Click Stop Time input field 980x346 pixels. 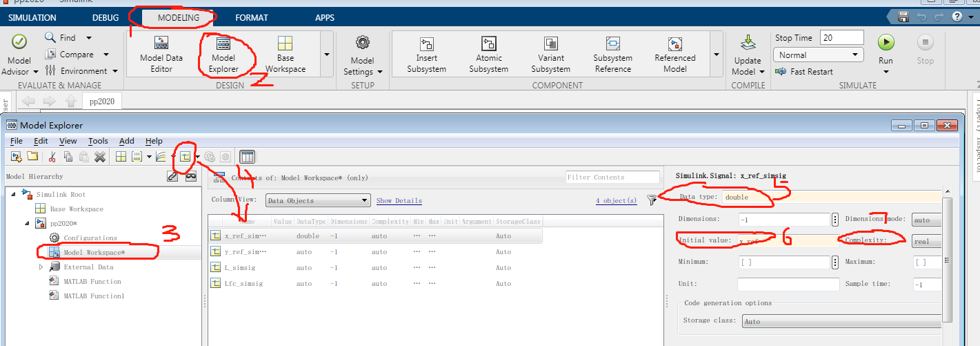click(841, 37)
